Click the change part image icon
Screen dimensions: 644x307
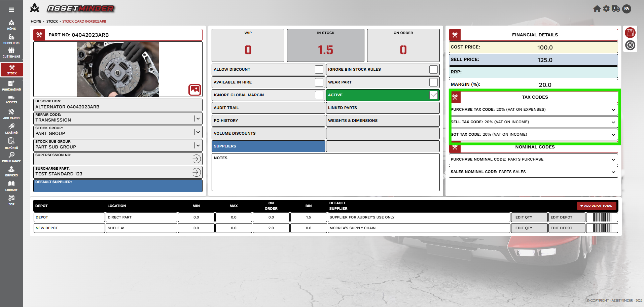tap(195, 90)
